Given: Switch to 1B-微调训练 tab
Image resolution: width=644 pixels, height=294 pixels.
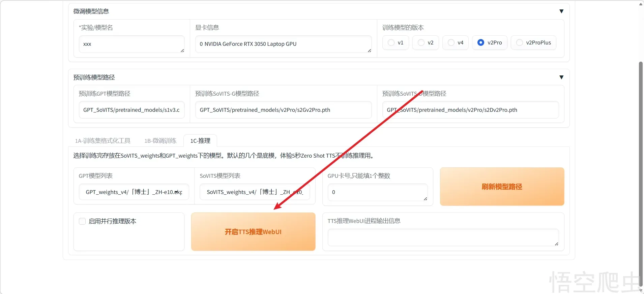Looking at the screenshot, I should click(160, 141).
